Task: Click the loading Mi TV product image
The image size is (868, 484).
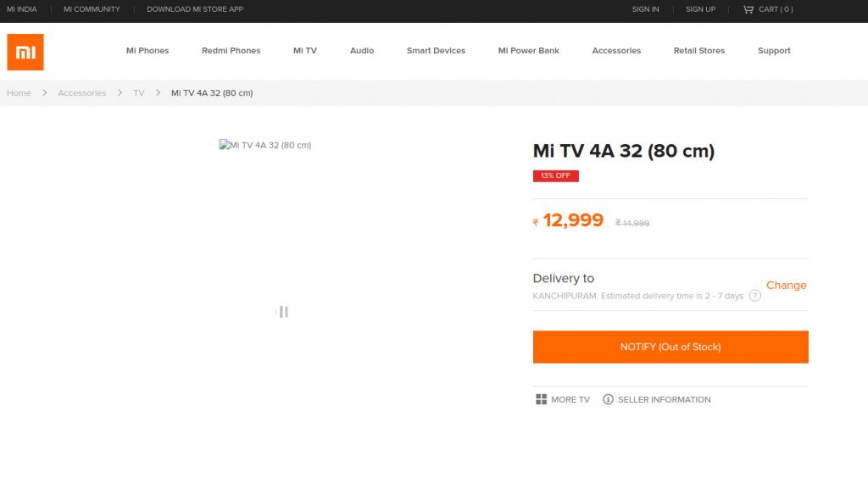Action: point(265,145)
